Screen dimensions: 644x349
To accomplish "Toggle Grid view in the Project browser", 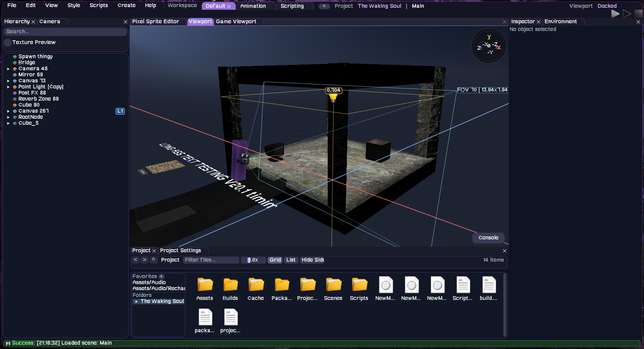I will click(275, 260).
